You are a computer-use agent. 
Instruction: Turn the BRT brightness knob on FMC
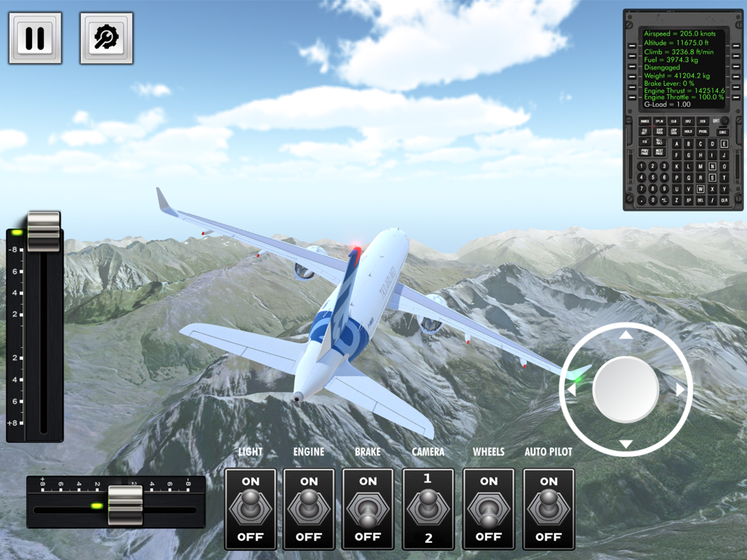click(725, 120)
